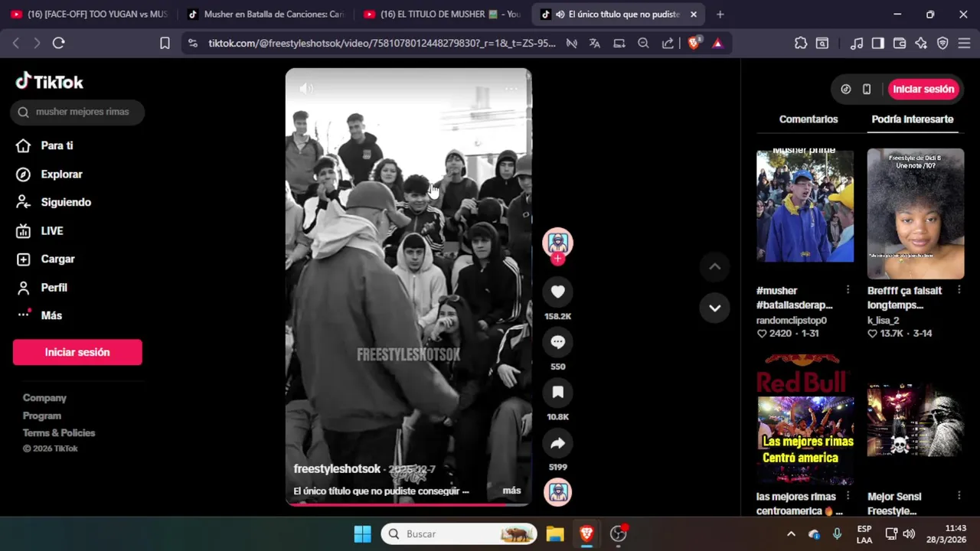
Task: Like the video with the heart icon
Action: (x=557, y=292)
